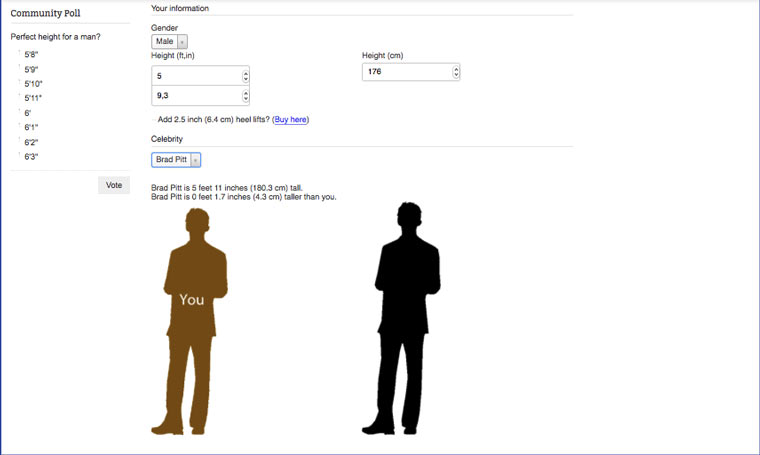Click 'Brad Pitt is 5 feet 11 inches' text
760x455 pixels.
[x=227, y=188]
